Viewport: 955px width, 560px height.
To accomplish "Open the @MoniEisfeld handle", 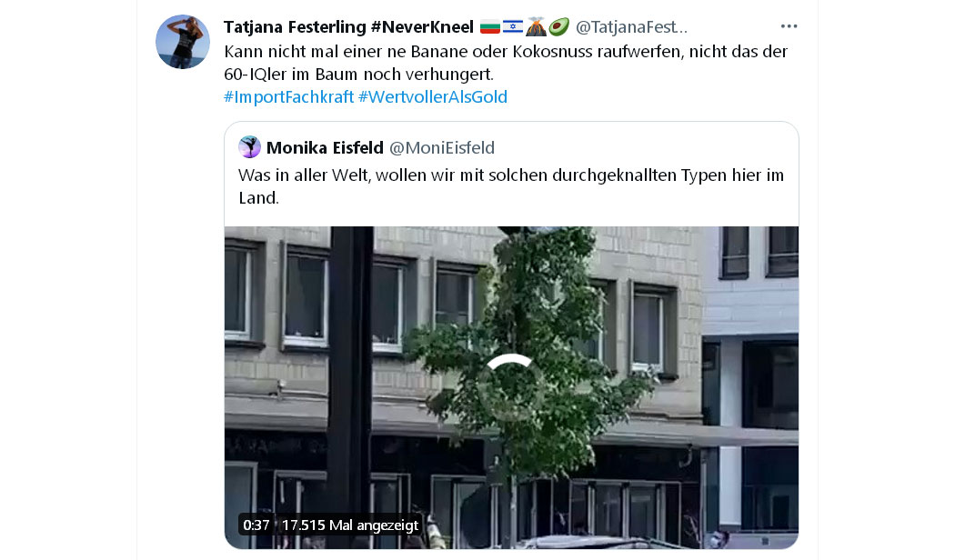I will (x=441, y=148).
